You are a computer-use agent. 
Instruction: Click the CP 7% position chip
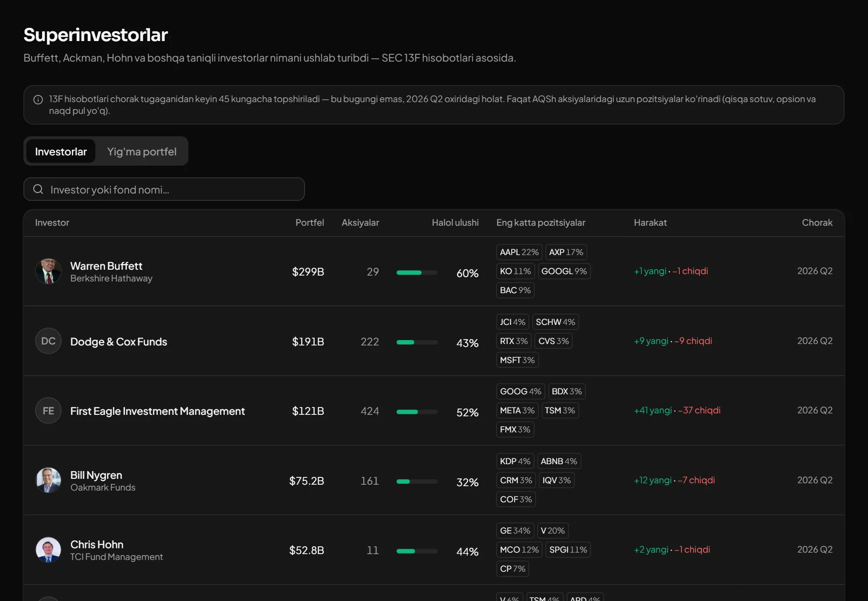pos(513,569)
